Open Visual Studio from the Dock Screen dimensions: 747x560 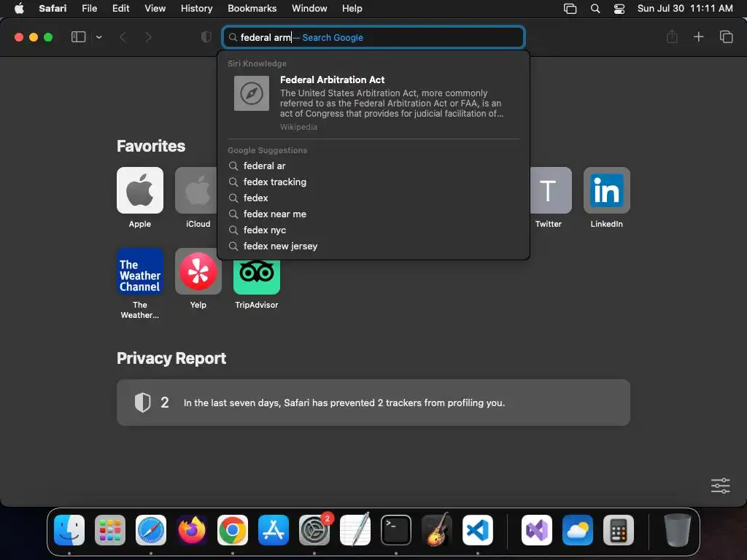pyautogui.click(x=537, y=530)
